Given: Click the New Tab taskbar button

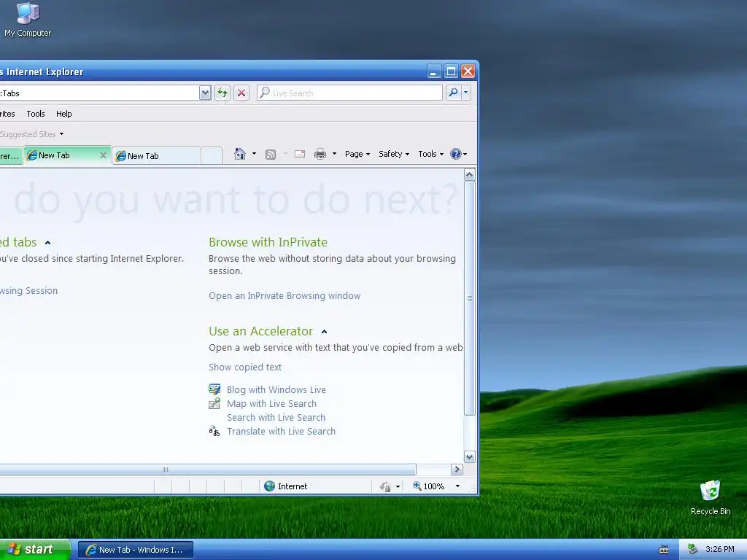Looking at the screenshot, I should coord(135,550).
